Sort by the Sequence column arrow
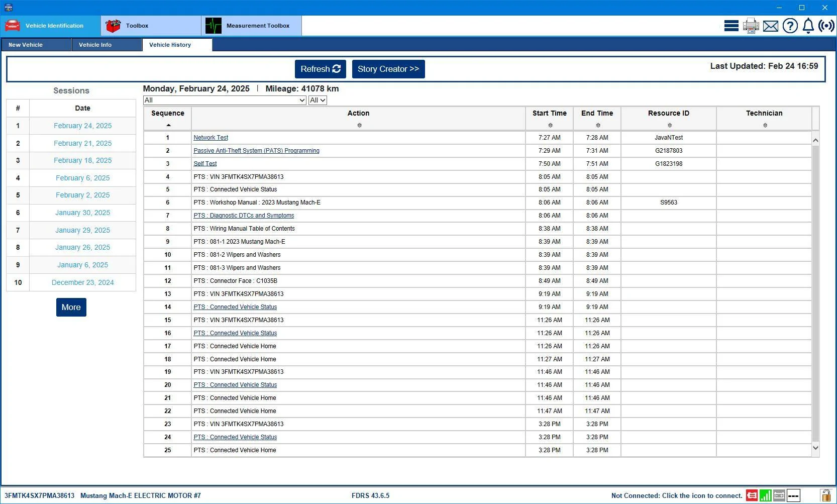Screen dimensions: 837x504 [x=168, y=125]
